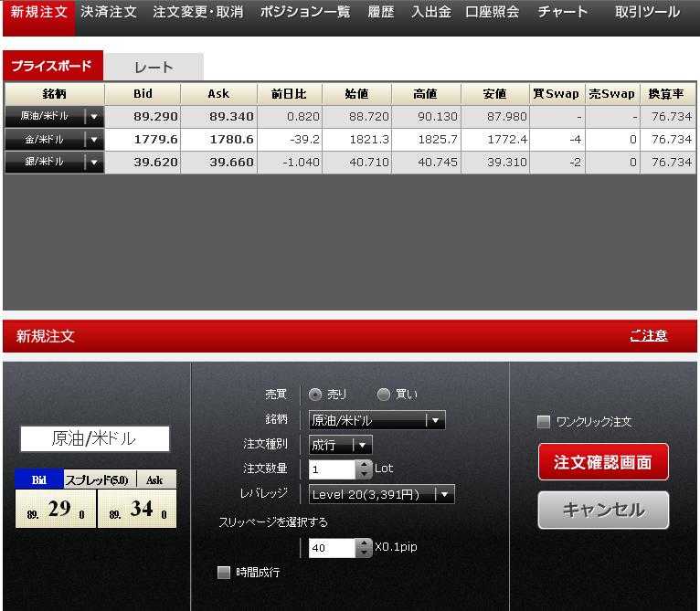The image size is (700, 611).
Task: Select the 原油/米ドル instrument in price board
Action: click(x=45, y=117)
